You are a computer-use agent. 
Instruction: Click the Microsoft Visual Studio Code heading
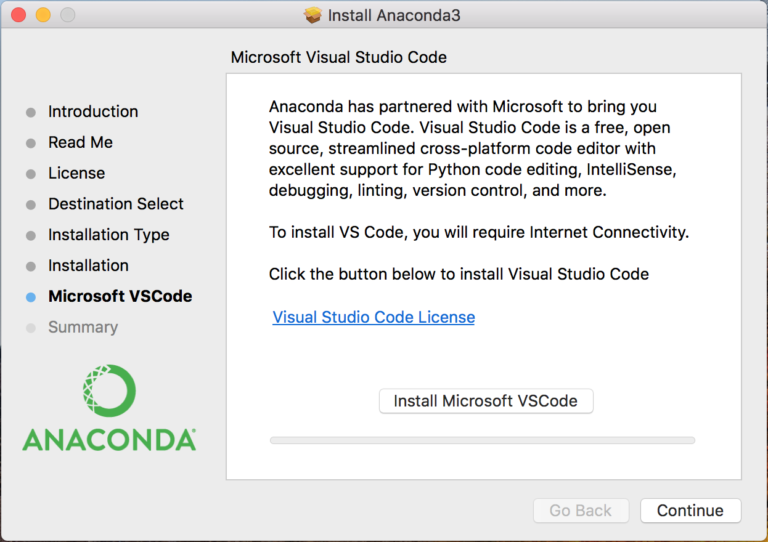coord(338,57)
